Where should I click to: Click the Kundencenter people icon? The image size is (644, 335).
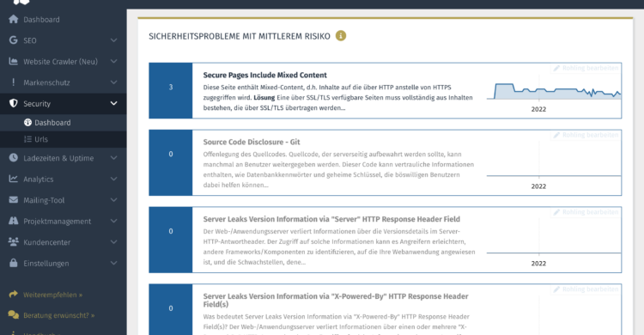13,241
